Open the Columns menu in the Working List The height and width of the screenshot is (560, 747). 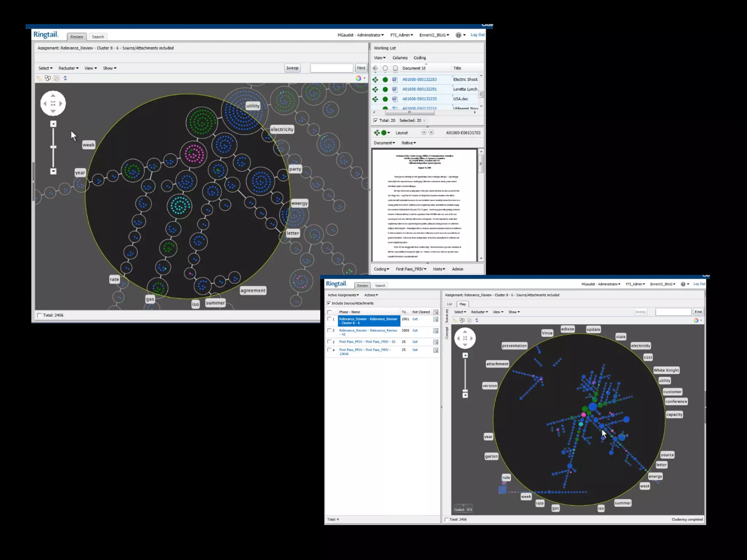[x=400, y=58]
